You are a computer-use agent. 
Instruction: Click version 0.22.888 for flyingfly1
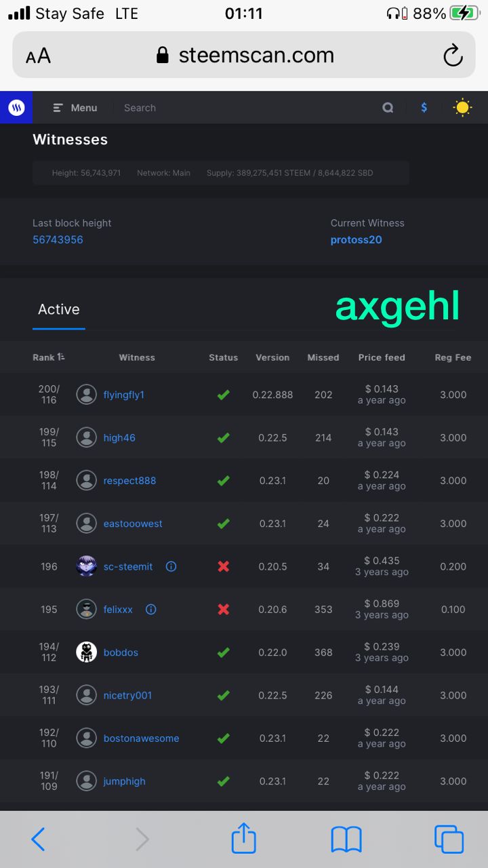(272, 395)
